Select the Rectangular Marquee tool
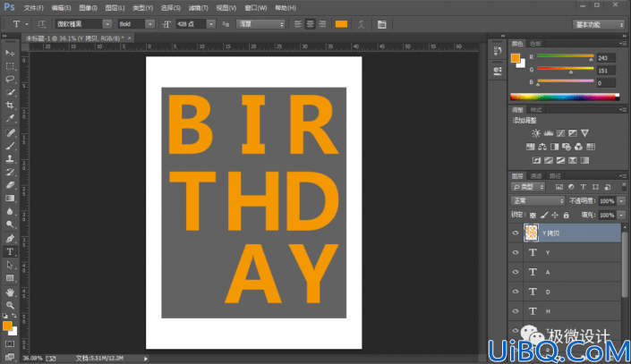This screenshot has height=364, width=631. click(x=10, y=66)
